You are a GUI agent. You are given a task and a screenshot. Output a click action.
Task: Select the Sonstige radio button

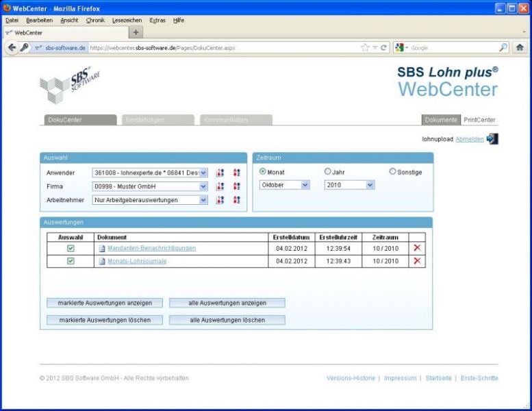pos(393,172)
